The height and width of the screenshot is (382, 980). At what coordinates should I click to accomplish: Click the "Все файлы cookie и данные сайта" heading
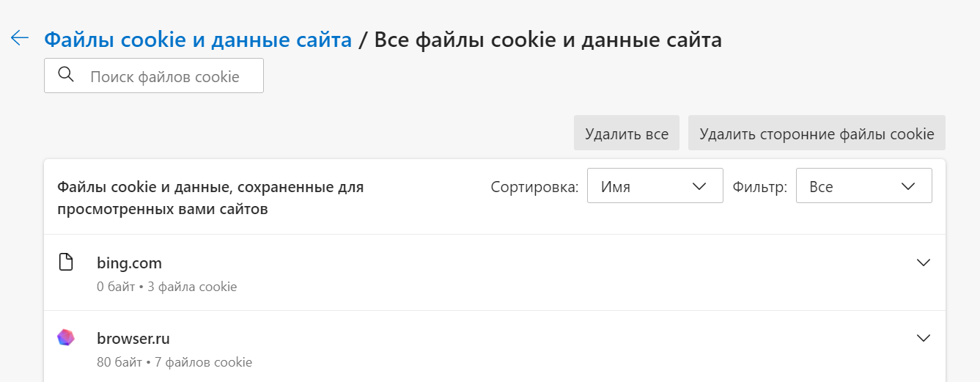[548, 40]
